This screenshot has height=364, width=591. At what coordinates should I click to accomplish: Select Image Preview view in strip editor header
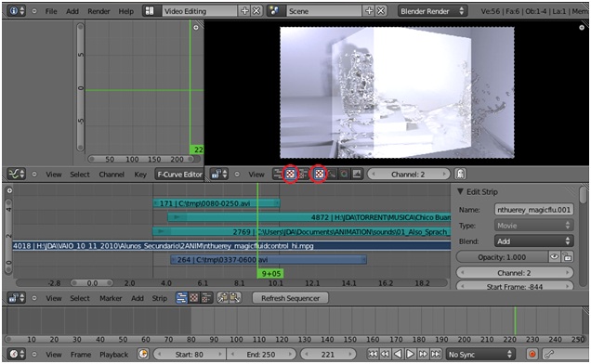tap(193, 298)
